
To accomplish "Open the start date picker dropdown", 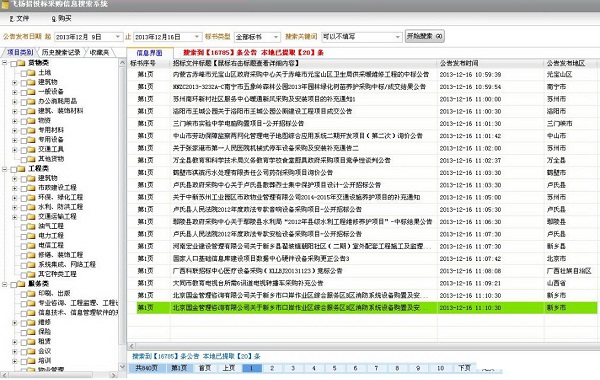I will pos(117,37).
